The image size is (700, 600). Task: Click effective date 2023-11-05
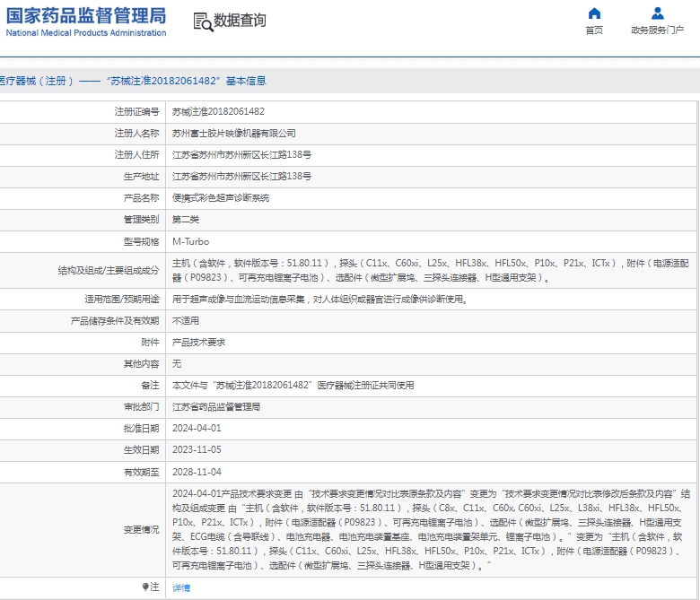click(x=197, y=449)
